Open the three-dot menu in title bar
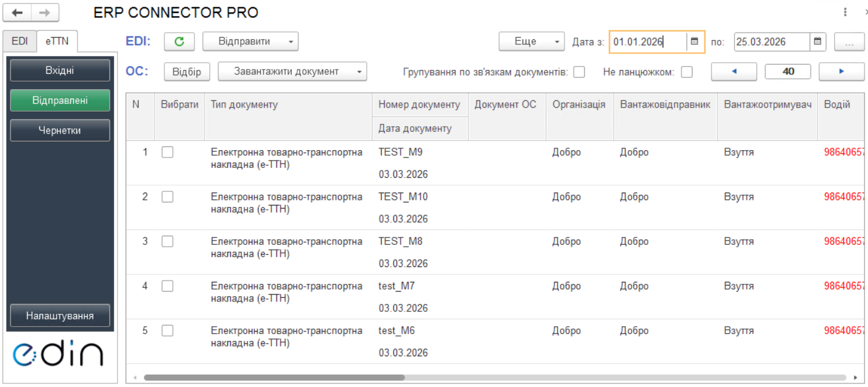The image size is (868, 387). click(x=845, y=12)
